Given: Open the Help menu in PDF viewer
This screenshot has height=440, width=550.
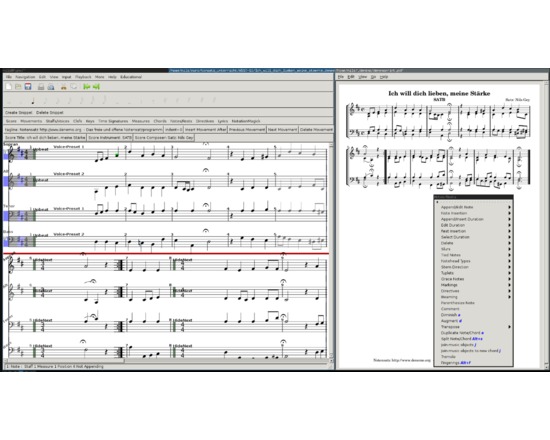Looking at the screenshot, I should (384, 77).
